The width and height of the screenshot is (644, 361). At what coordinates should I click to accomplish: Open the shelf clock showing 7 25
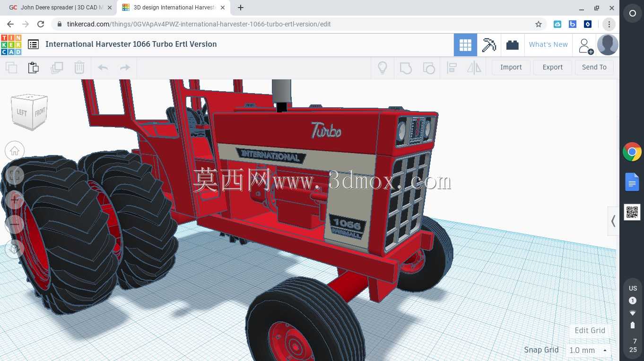(x=633, y=345)
